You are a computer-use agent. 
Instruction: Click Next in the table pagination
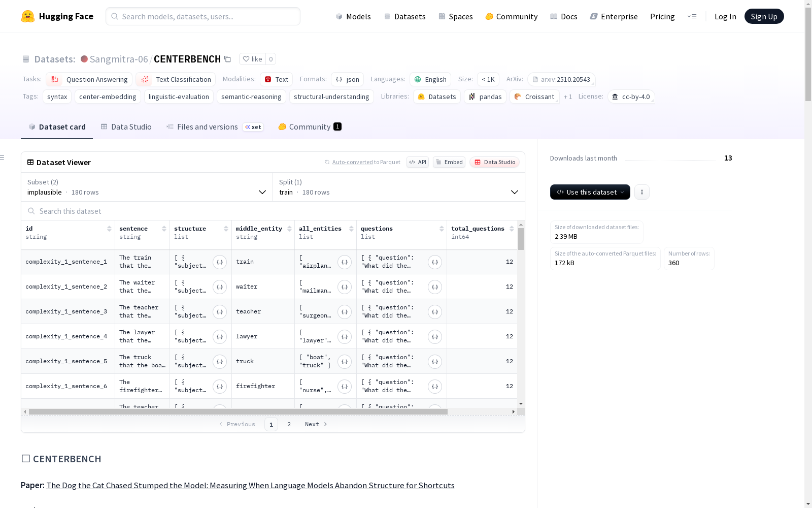point(316,424)
